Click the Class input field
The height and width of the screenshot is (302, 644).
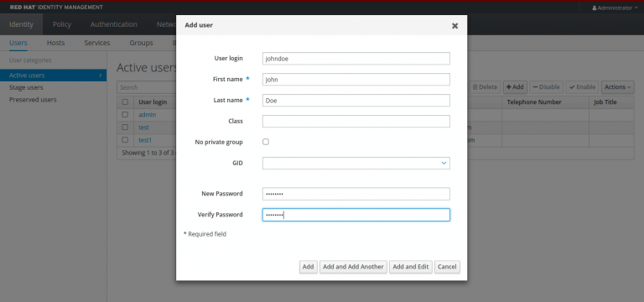(x=356, y=121)
